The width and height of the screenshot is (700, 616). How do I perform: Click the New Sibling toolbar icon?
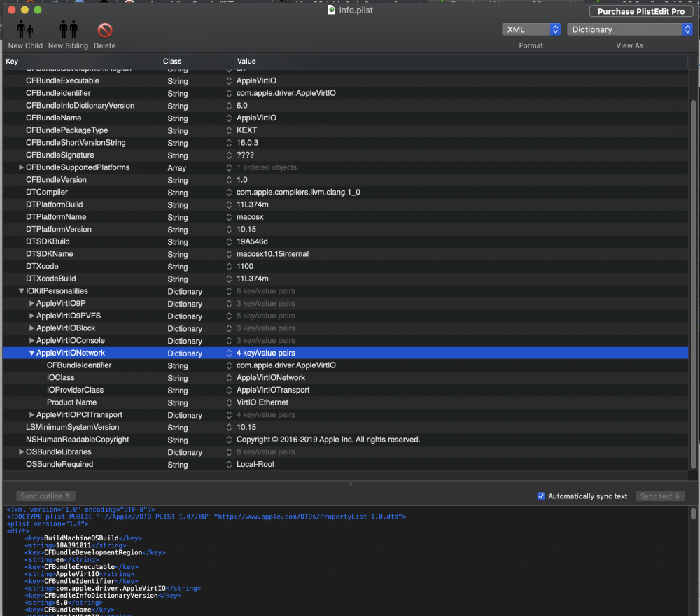(69, 30)
